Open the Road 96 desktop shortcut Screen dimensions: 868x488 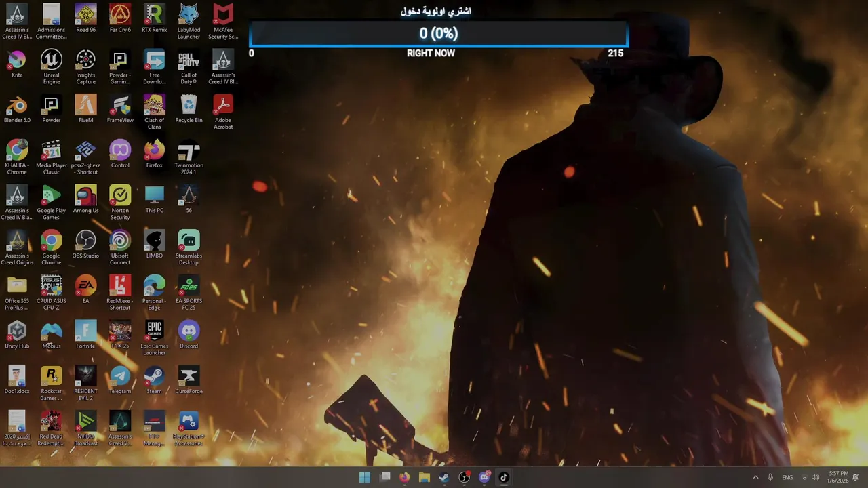coord(85,19)
